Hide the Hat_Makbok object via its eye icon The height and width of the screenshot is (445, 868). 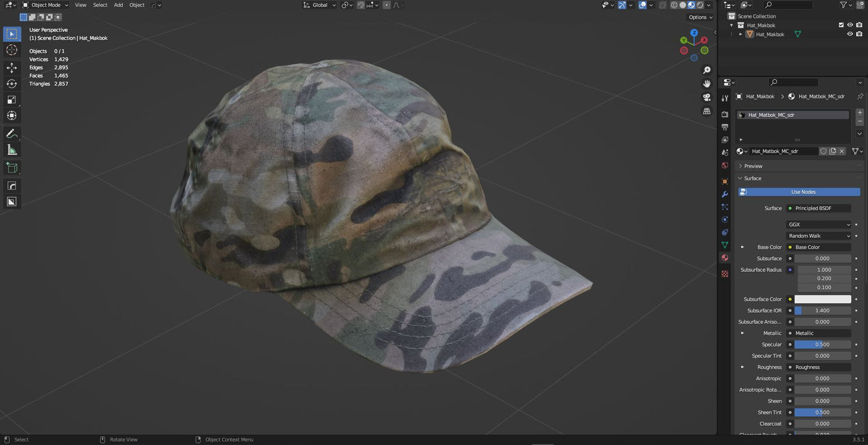tap(849, 34)
